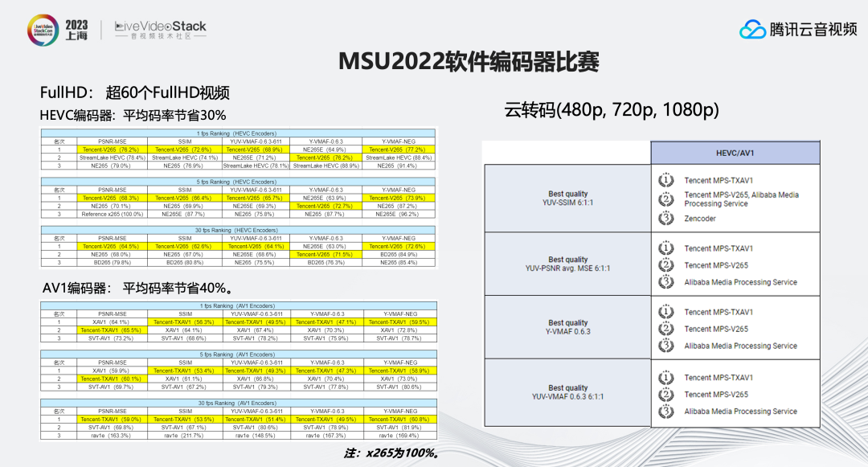
Task: Click the 5 fps Ranking (HEVC Encoders) title
Action: point(236,182)
